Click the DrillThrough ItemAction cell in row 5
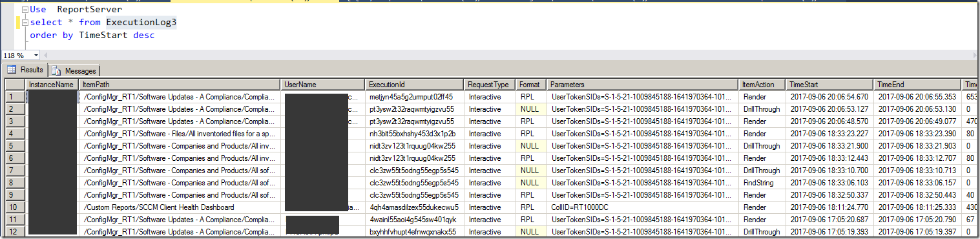 tap(762, 146)
